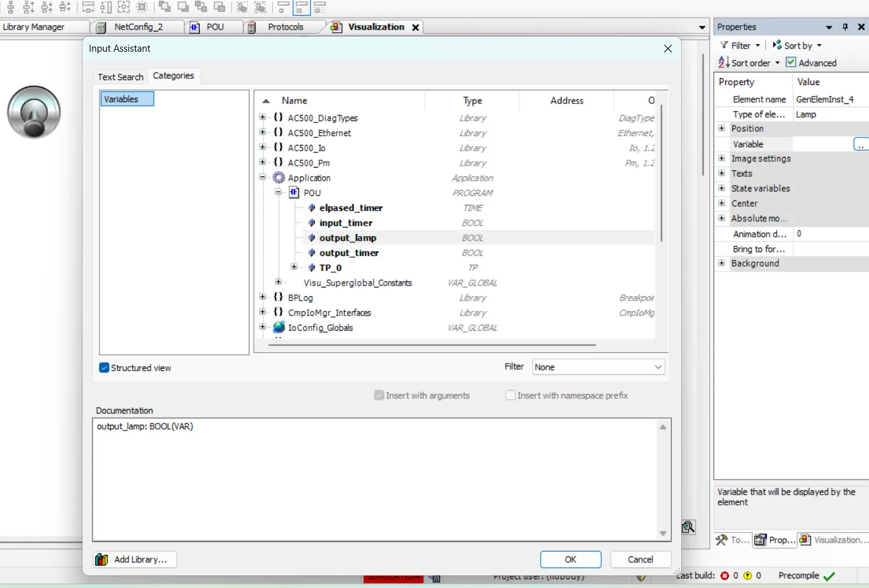Viewport: 869px width, 588px height.
Task: Close the Properties panel
Action: [861, 27]
